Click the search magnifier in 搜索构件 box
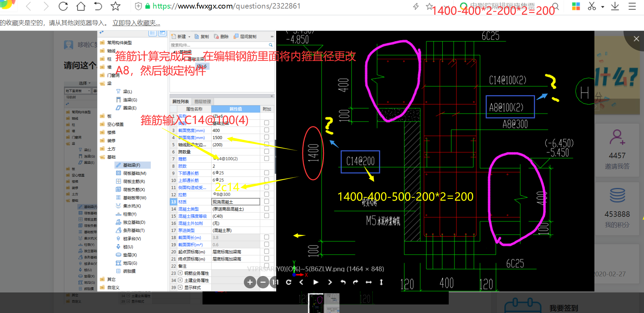This screenshot has height=313, width=644. pyautogui.click(x=271, y=45)
